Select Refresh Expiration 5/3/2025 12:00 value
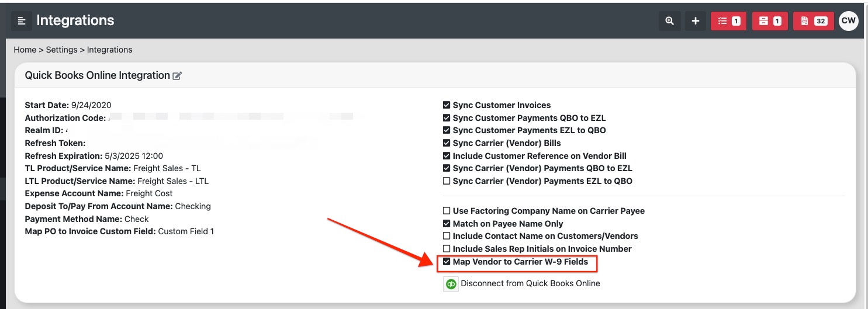868x309 pixels. pos(134,156)
